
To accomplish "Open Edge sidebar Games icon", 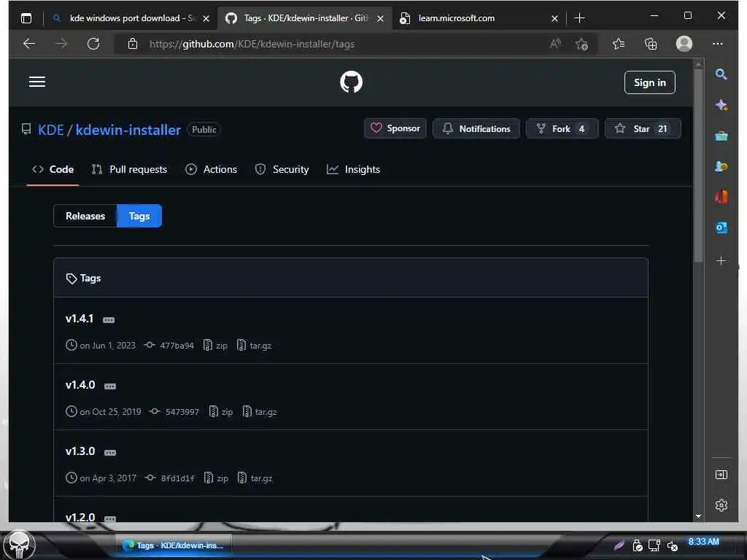I will point(721,167).
